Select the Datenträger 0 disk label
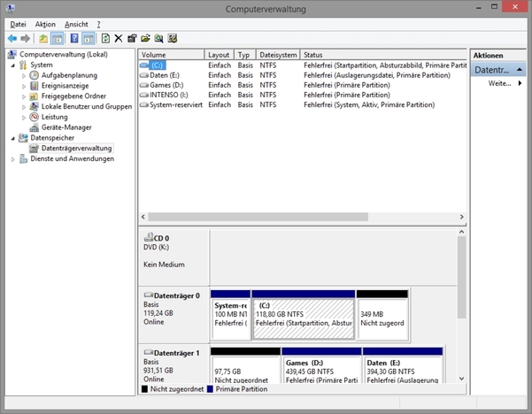This screenshot has height=414, width=532. [x=173, y=314]
